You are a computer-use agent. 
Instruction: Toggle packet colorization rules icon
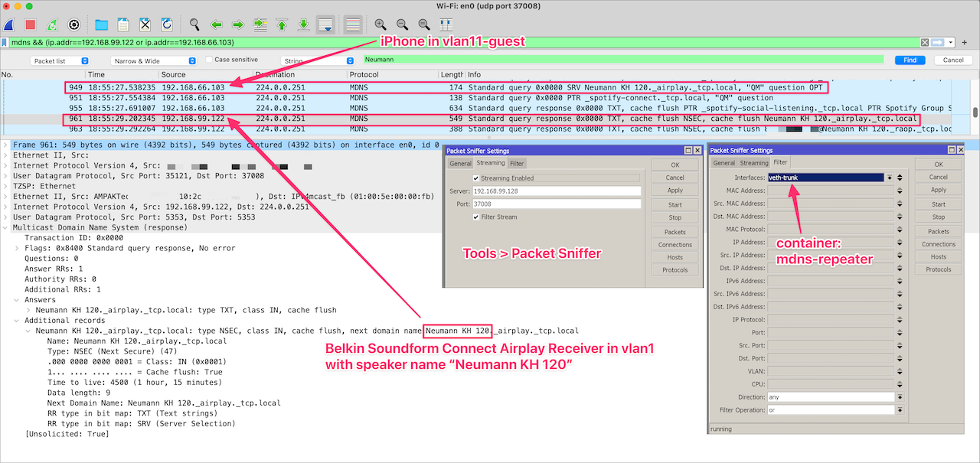[x=353, y=25]
